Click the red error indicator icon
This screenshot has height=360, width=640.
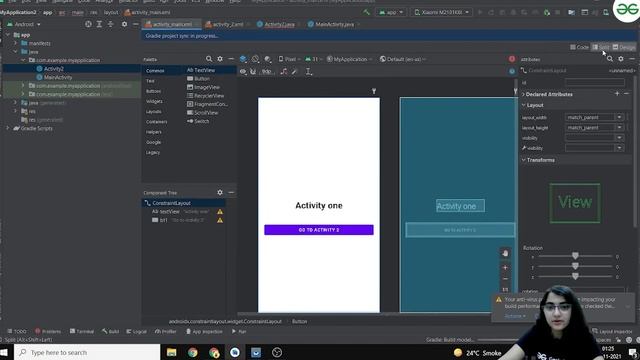[512, 59]
